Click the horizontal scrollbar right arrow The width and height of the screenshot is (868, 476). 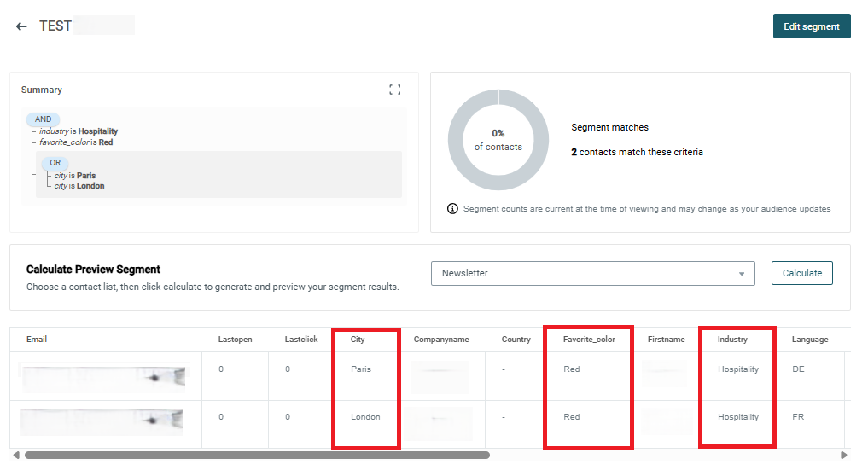[x=843, y=455]
